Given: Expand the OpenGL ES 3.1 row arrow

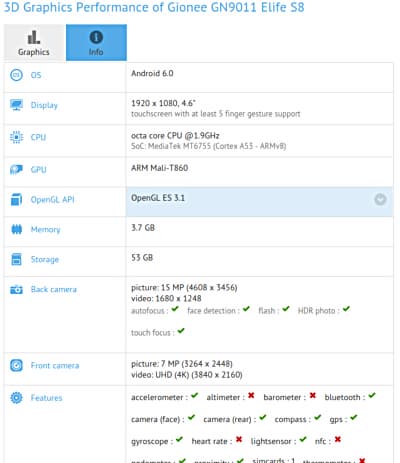Looking at the screenshot, I should point(380,200).
